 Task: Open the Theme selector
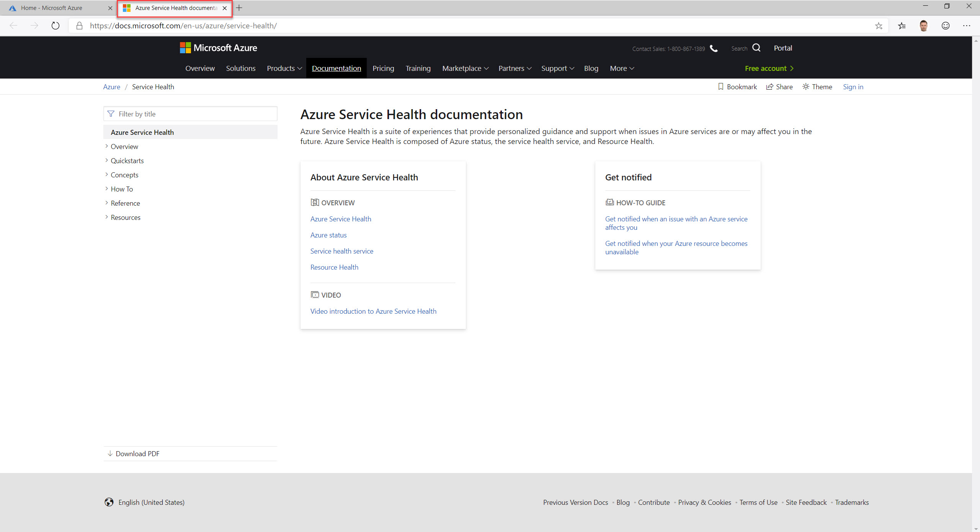[817, 87]
